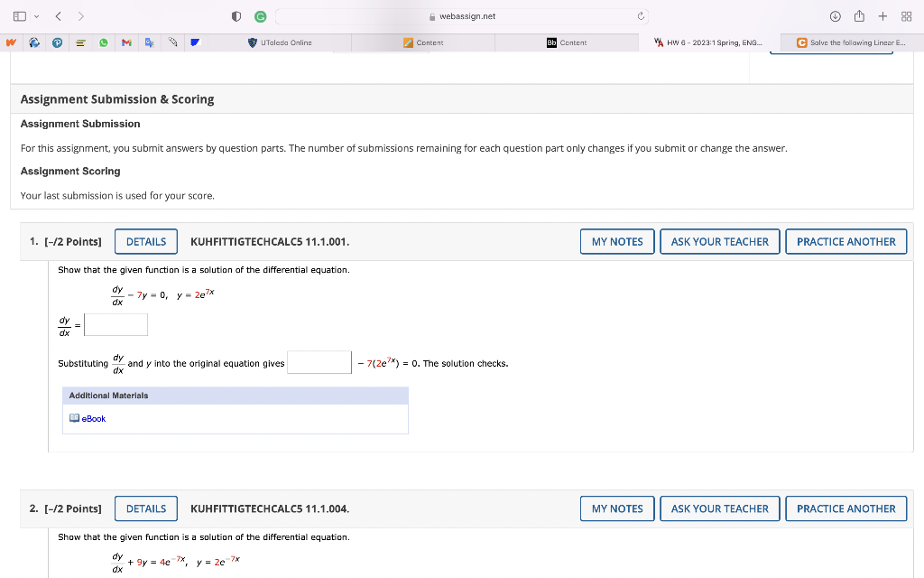This screenshot has height=578, width=924.
Task: Switch to the HW 6 - 2023:1 Spring tab
Action: pos(713,42)
